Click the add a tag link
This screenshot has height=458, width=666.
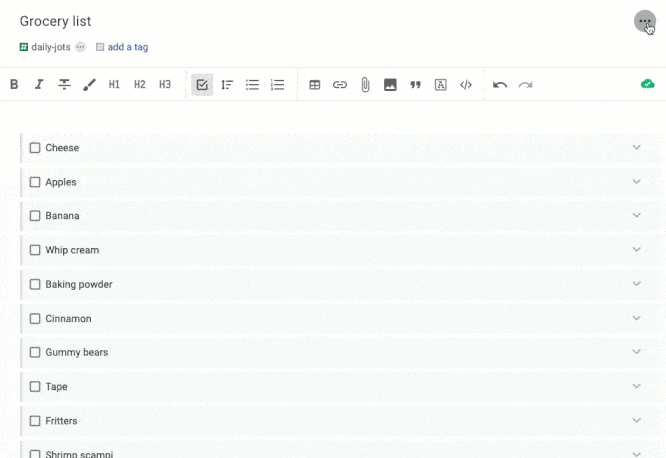(x=128, y=47)
